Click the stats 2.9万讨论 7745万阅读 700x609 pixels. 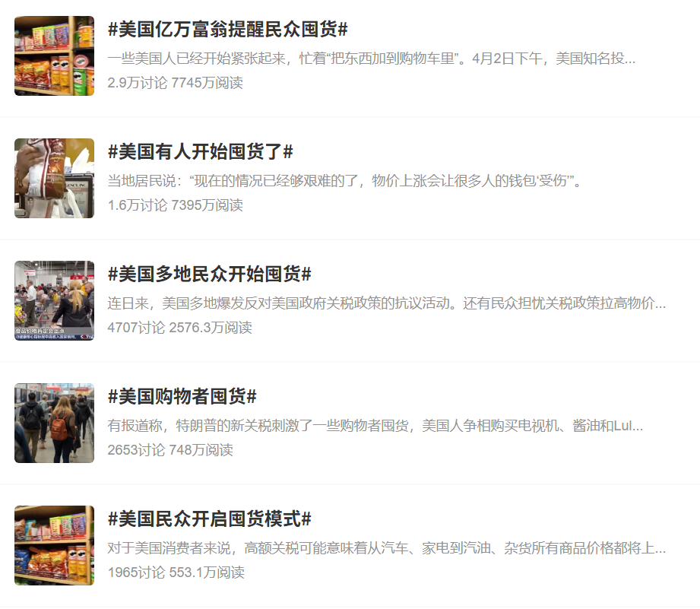click(x=176, y=83)
